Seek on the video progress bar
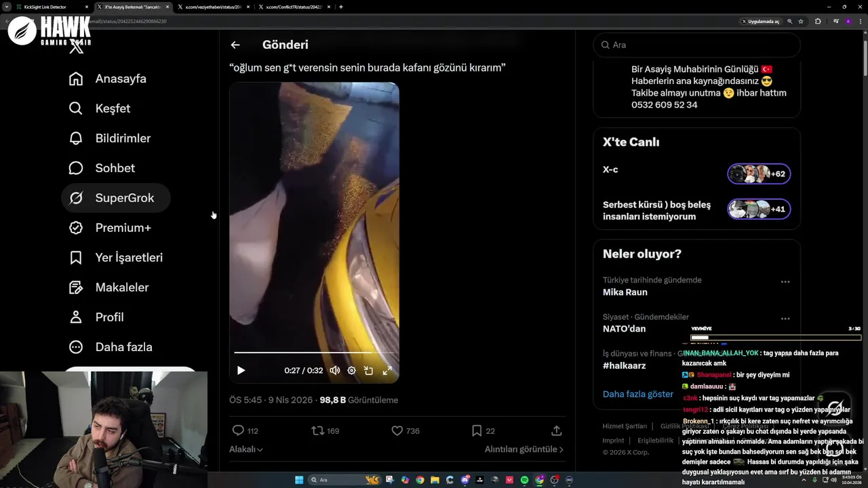The image size is (868, 488). pyautogui.click(x=314, y=352)
